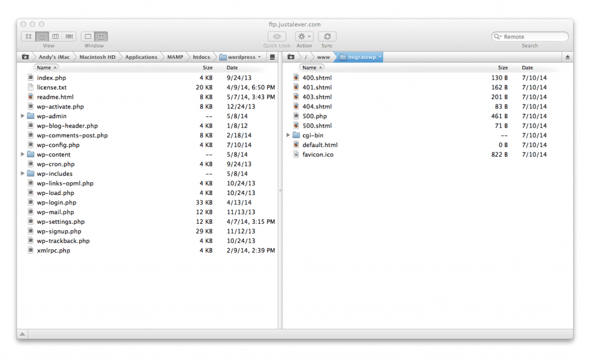The width and height of the screenshot is (591, 364).
Task: Expand the cgi-bin folder
Action: 288,135
